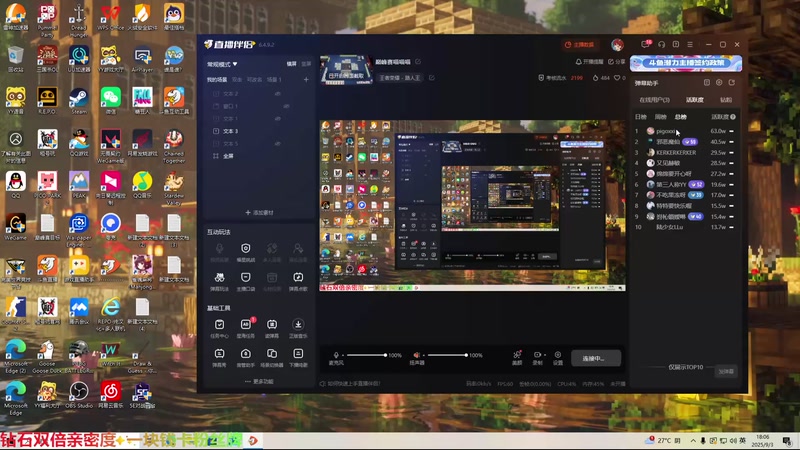Screen dimensions: 800x450
Task: Open 弹幕玩法 interactive icon
Action: point(219,278)
